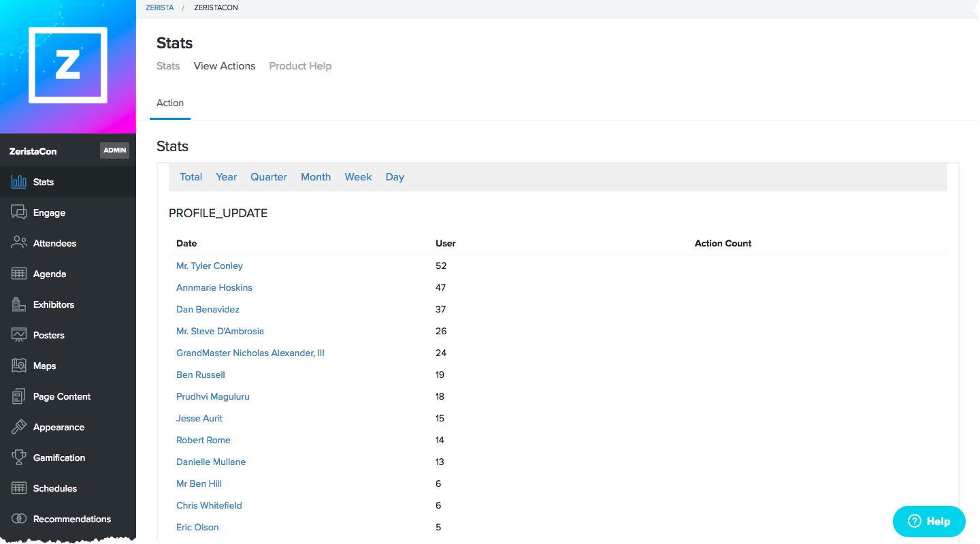
Task: Open Ben Russell link
Action: click(201, 374)
